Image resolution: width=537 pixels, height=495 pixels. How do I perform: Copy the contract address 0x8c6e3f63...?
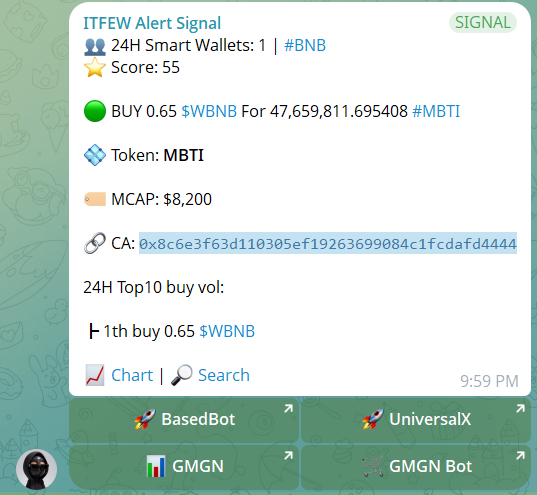(x=328, y=244)
